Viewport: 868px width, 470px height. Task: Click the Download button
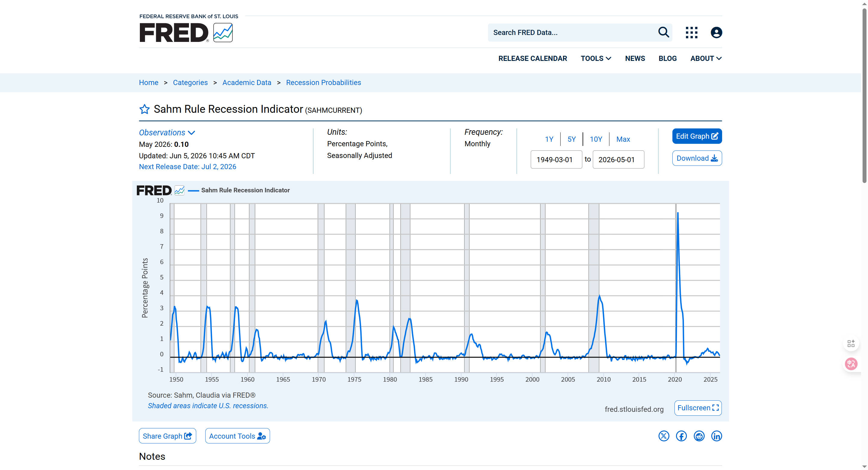click(697, 158)
